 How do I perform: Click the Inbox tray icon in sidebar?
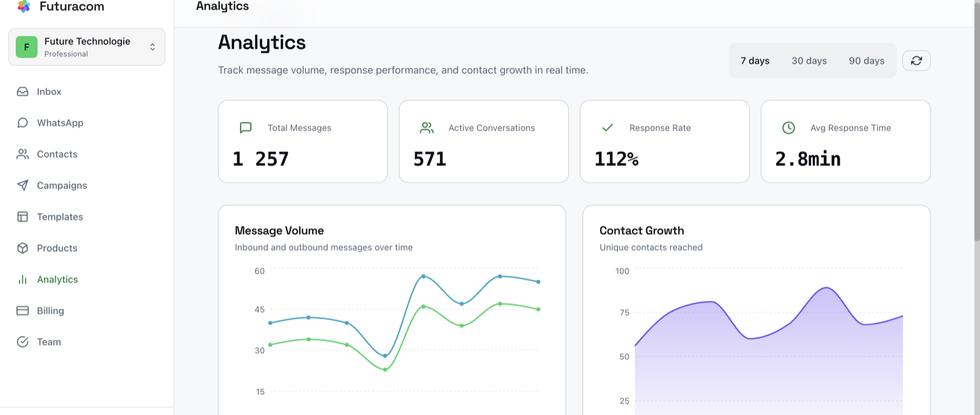[23, 91]
